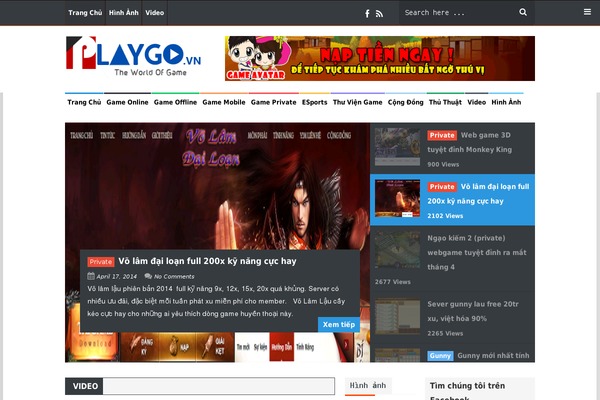
Task: Click the April 17, 2014 date
Action: pos(116,276)
